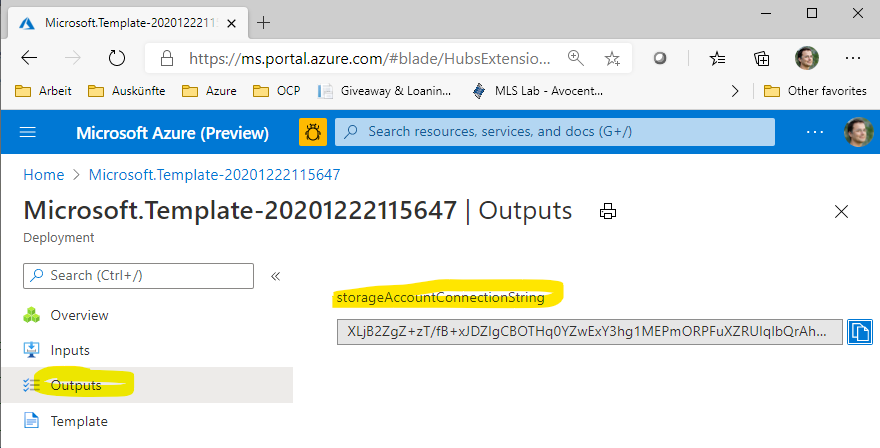The image size is (880, 448).
Task: Click the round extension icon in toolbar
Action: [x=660, y=58]
